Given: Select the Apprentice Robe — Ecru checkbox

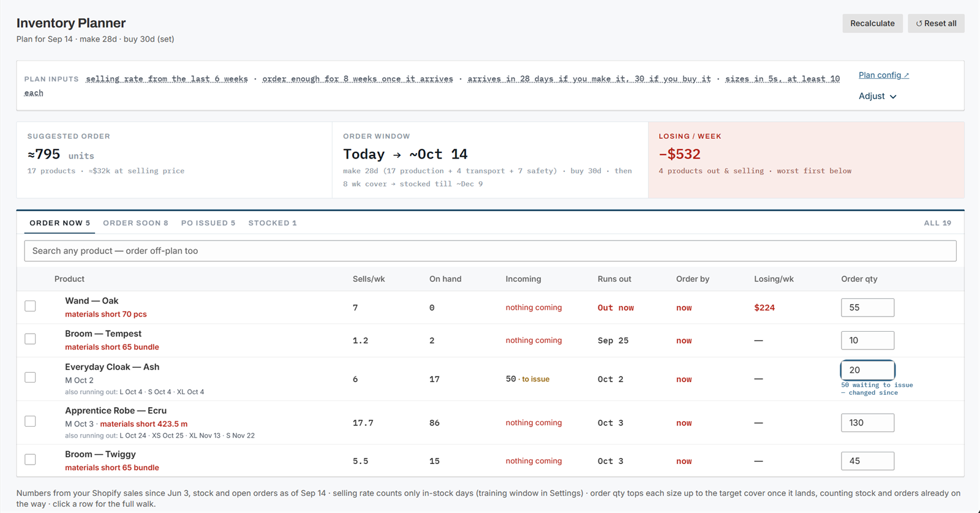Looking at the screenshot, I should [x=30, y=421].
